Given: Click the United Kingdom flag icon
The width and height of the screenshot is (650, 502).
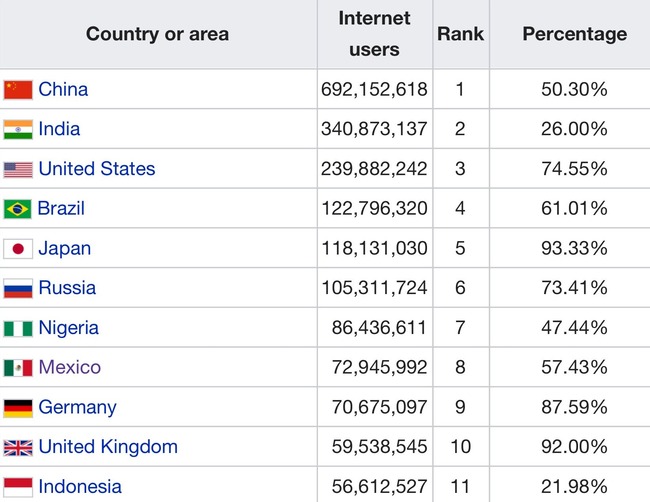Looking at the screenshot, I should click(18, 448).
